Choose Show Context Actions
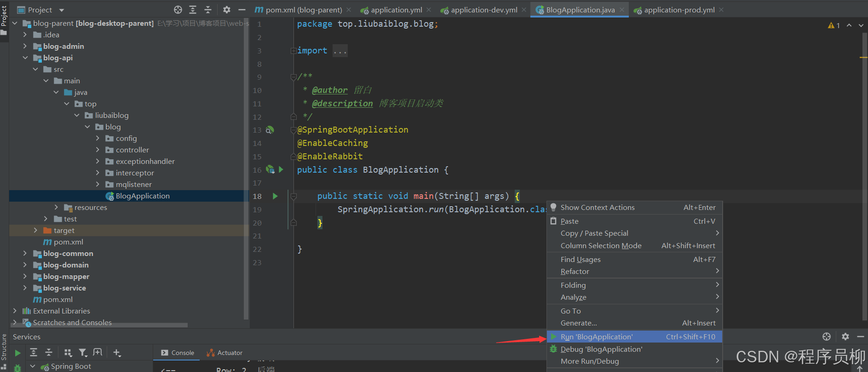The image size is (868, 372). coord(634,208)
